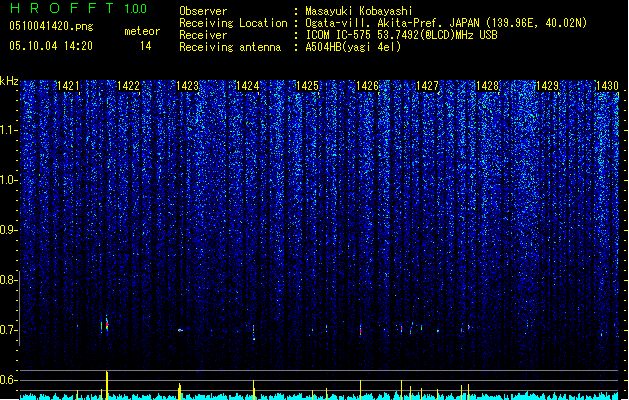
Task: Click the 1.1 frequency axis label
Action: coord(8,130)
